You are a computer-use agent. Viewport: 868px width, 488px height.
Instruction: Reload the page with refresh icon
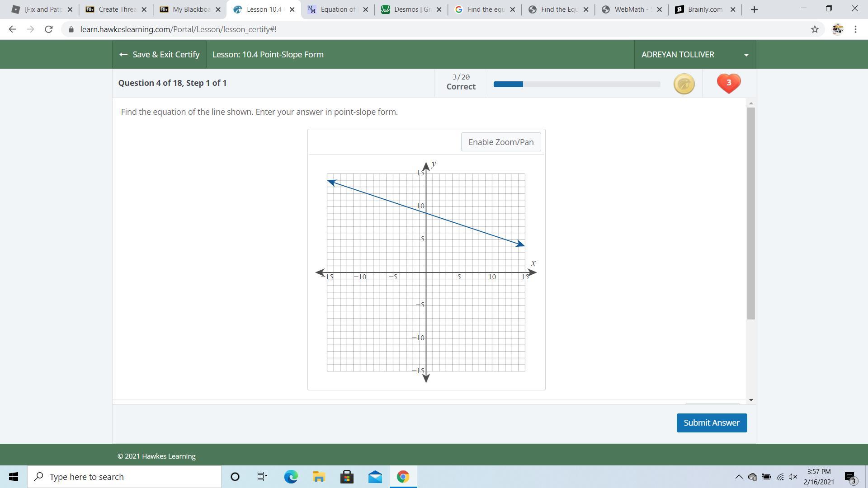tap(48, 29)
